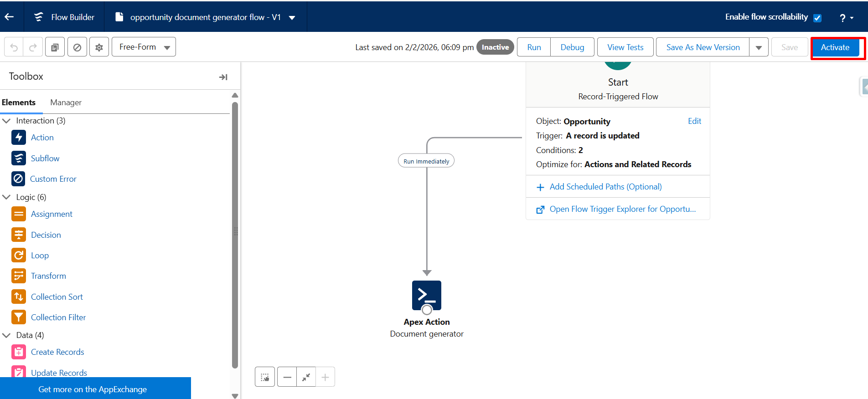The height and width of the screenshot is (399, 868).
Task: Click the fit-to-view canvas icon
Action: (306, 377)
